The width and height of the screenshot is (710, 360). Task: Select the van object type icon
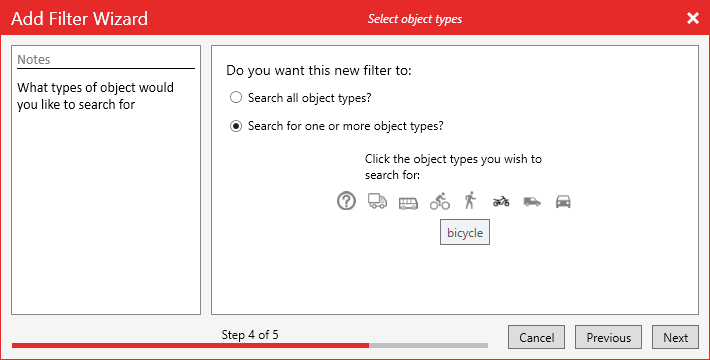click(532, 201)
